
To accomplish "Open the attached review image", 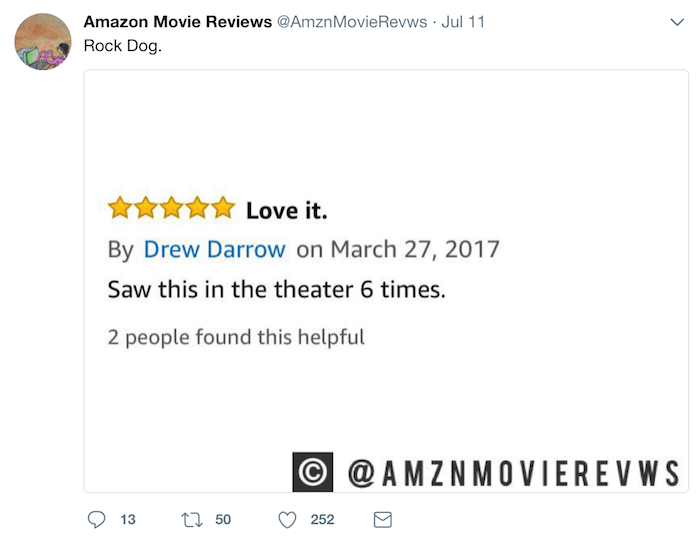I will pyautogui.click(x=386, y=281).
